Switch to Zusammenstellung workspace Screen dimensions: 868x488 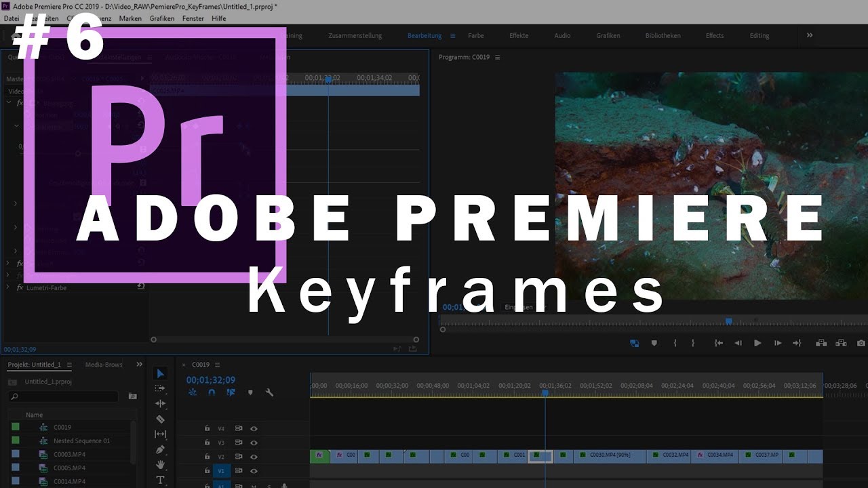[355, 36]
